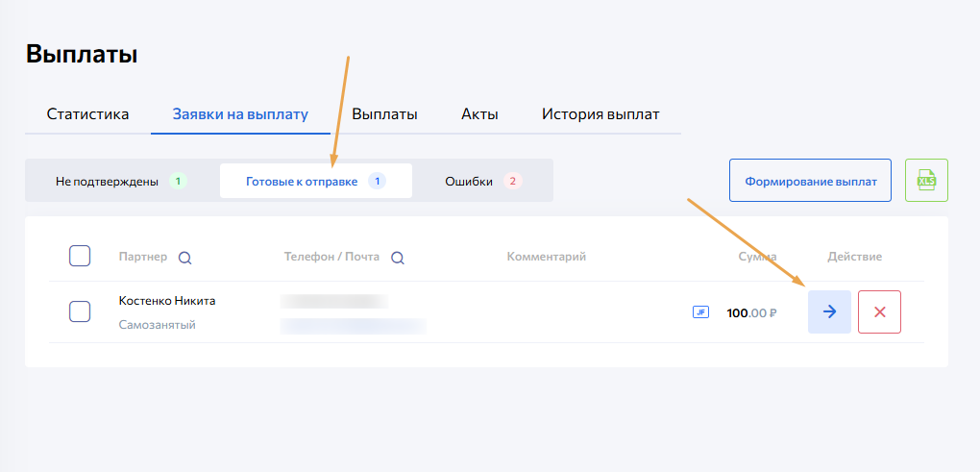Tick the select-all checkbox in table header
Viewport: 980px width, 472px height.
coord(80,256)
